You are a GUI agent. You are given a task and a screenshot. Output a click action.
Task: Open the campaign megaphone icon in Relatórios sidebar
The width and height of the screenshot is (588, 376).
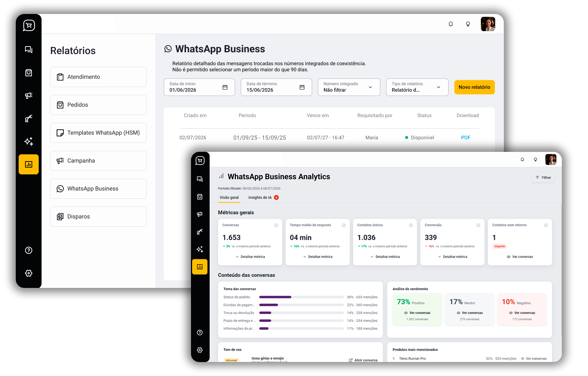click(x=29, y=95)
